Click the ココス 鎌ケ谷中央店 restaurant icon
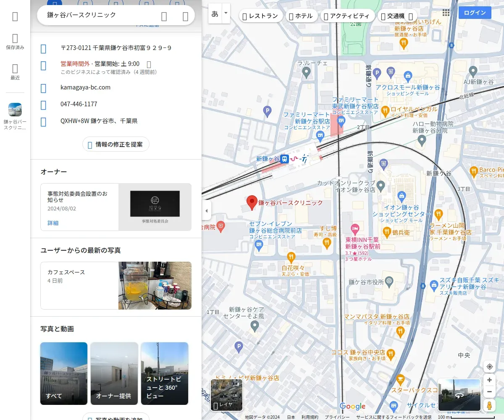 [391, 354]
